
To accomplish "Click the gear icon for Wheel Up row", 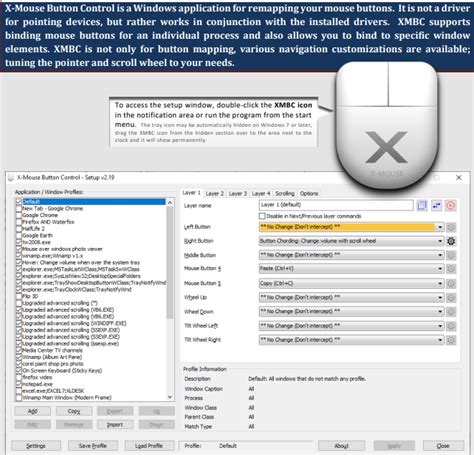I will click(451, 298).
